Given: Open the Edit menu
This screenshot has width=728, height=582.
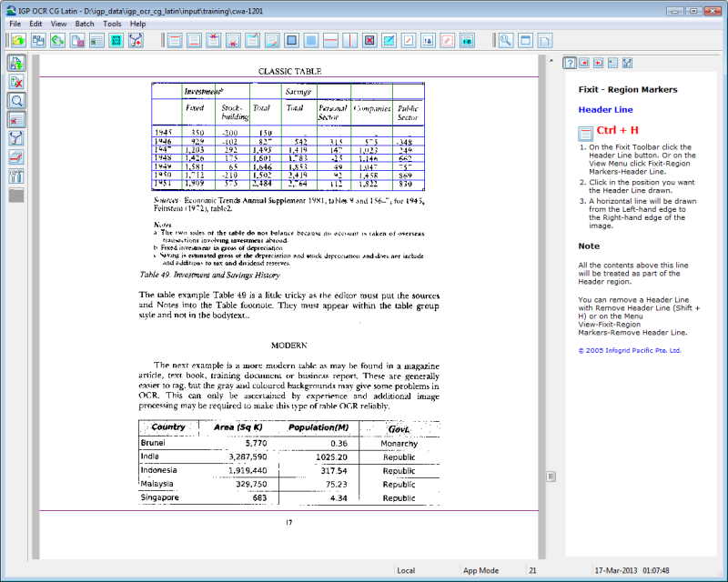Looking at the screenshot, I should click(x=35, y=24).
